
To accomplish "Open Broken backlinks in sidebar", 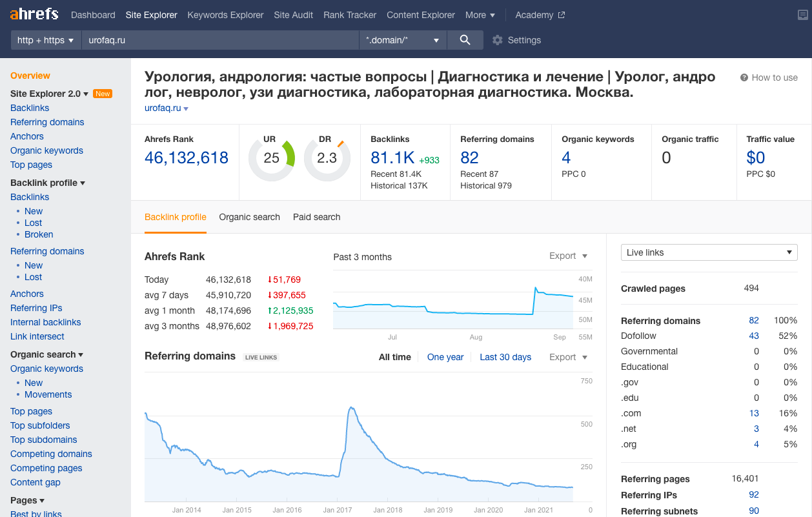I will [x=39, y=234].
